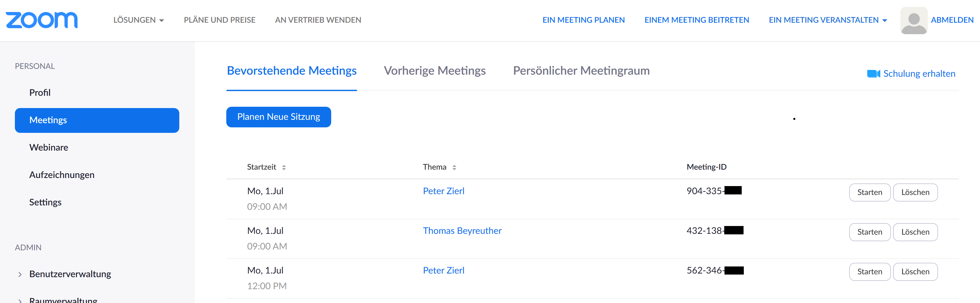Click Abmelden to sign out

click(x=952, y=20)
